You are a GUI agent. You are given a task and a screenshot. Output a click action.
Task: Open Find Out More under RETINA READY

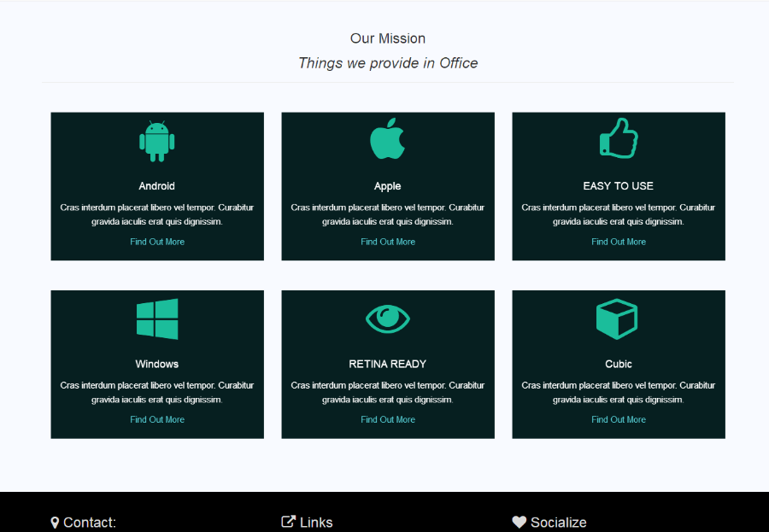pos(388,420)
